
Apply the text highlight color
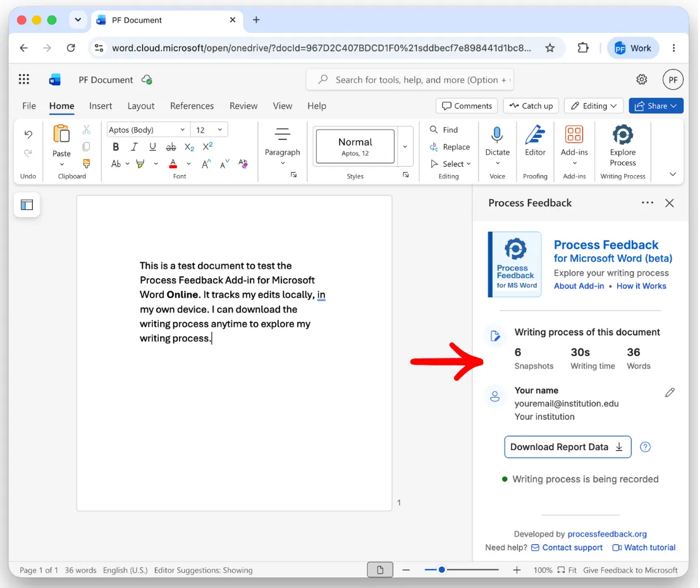coord(140,164)
